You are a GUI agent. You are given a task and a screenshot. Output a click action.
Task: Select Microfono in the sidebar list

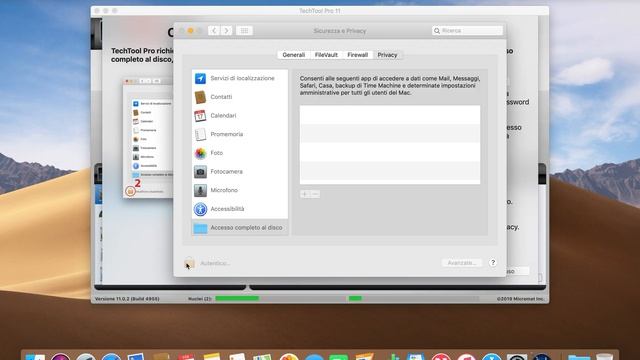coord(240,190)
